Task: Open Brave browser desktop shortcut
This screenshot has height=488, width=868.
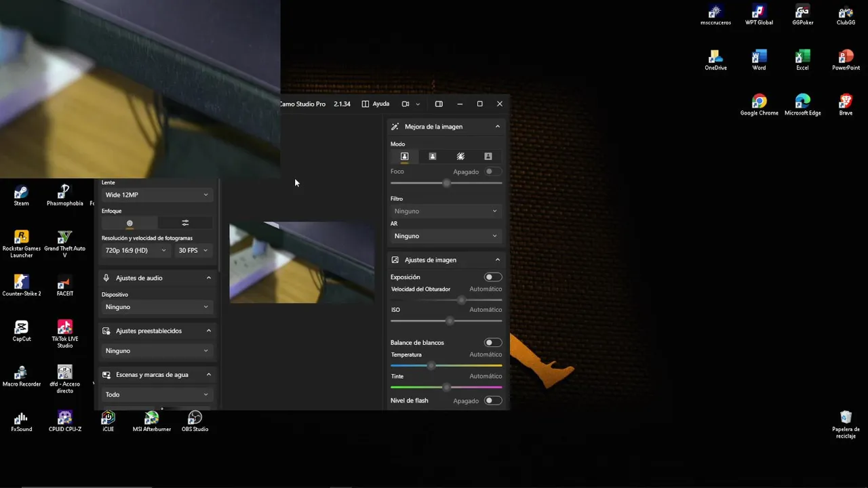Action: (846, 105)
